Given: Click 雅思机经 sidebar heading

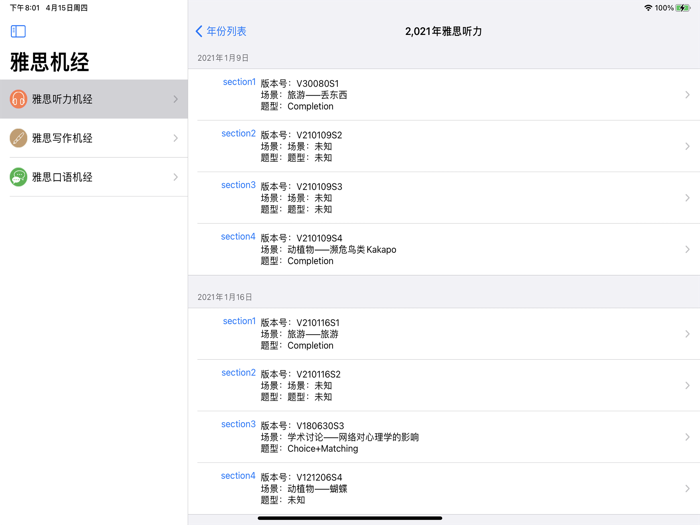Looking at the screenshot, I should 50,62.
